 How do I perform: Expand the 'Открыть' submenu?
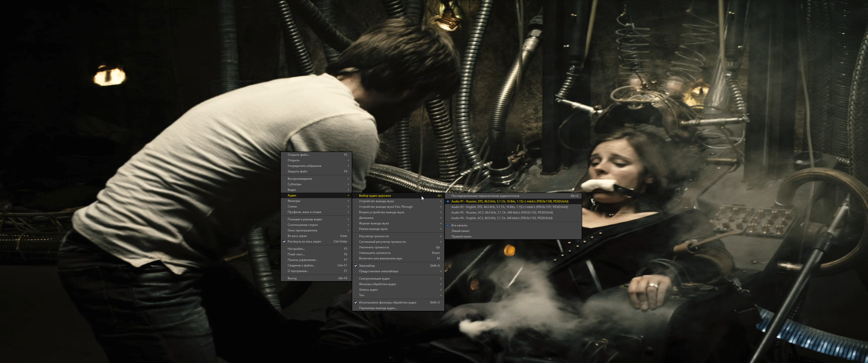click(x=316, y=160)
